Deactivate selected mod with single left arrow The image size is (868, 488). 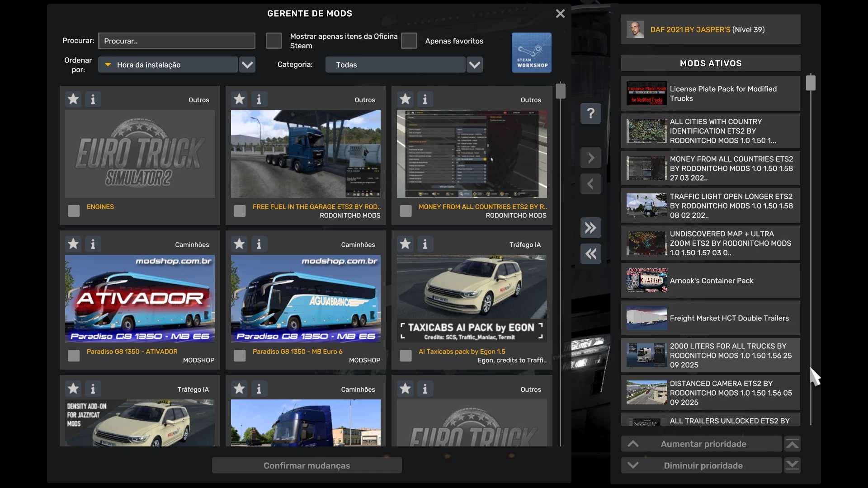[x=590, y=184]
